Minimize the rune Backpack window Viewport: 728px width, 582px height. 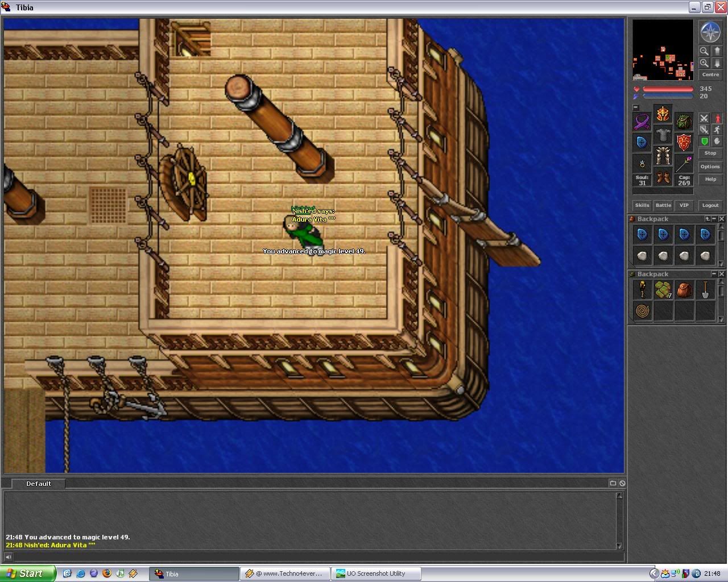(714, 219)
